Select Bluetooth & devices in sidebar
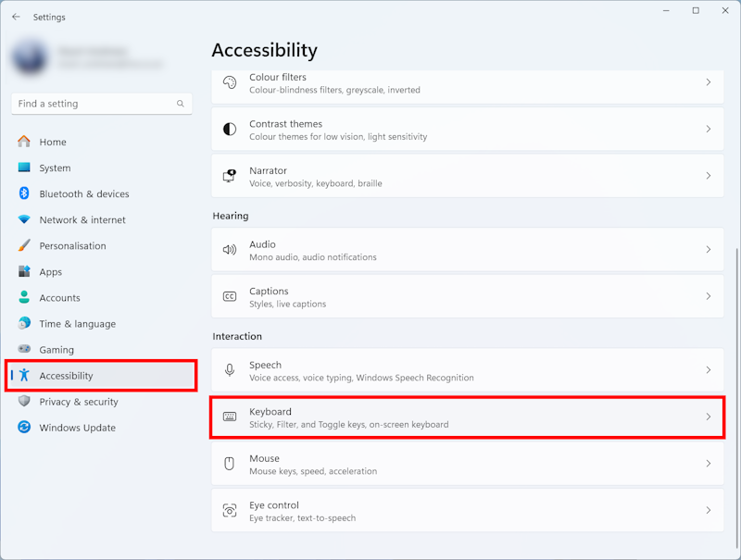741x560 pixels. pyautogui.click(x=83, y=194)
